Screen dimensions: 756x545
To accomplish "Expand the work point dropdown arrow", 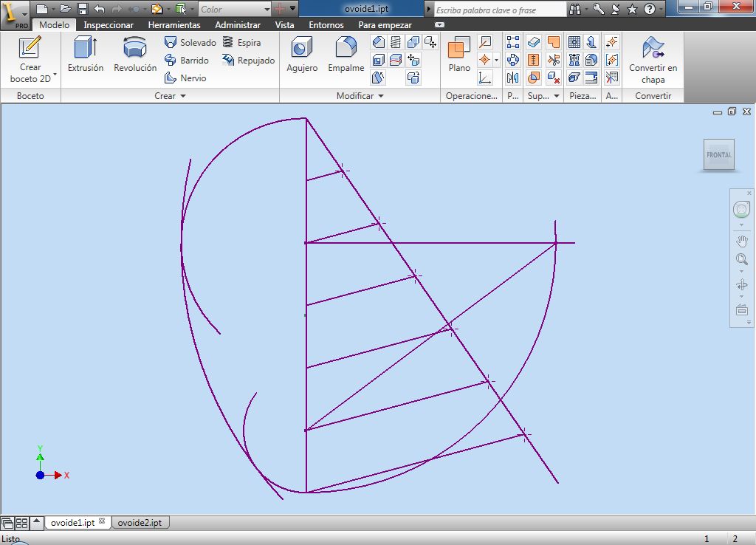I will (x=497, y=61).
